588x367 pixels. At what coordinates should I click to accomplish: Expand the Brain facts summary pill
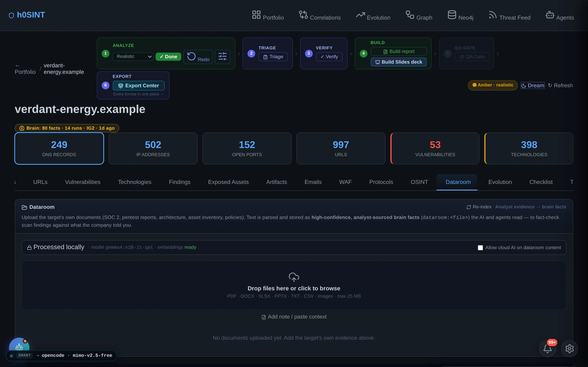tap(67, 128)
